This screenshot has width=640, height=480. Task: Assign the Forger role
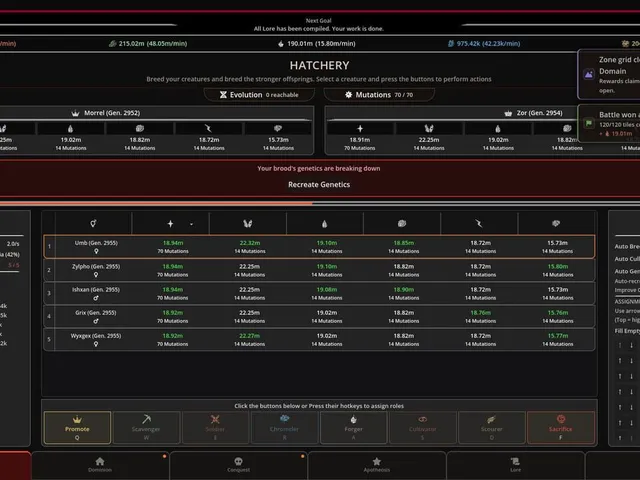coord(353,427)
